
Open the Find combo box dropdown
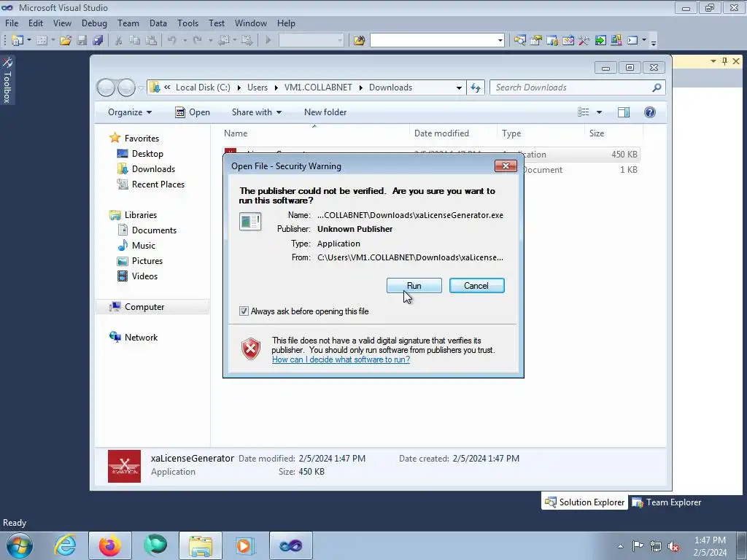pyautogui.click(x=500, y=41)
